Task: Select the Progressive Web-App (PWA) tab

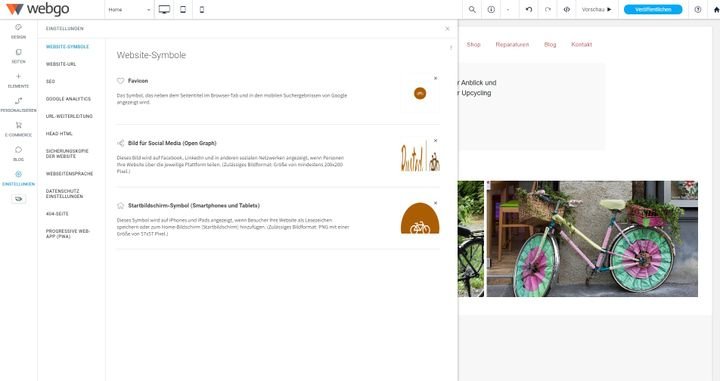Action: [68, 234]
